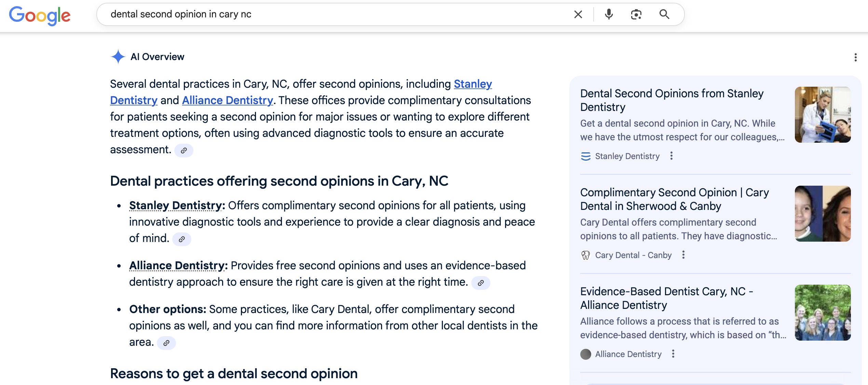Screen dimensions: 868x385
Task: Click source link chip after intro paragraph
Action: pos(184,151)
